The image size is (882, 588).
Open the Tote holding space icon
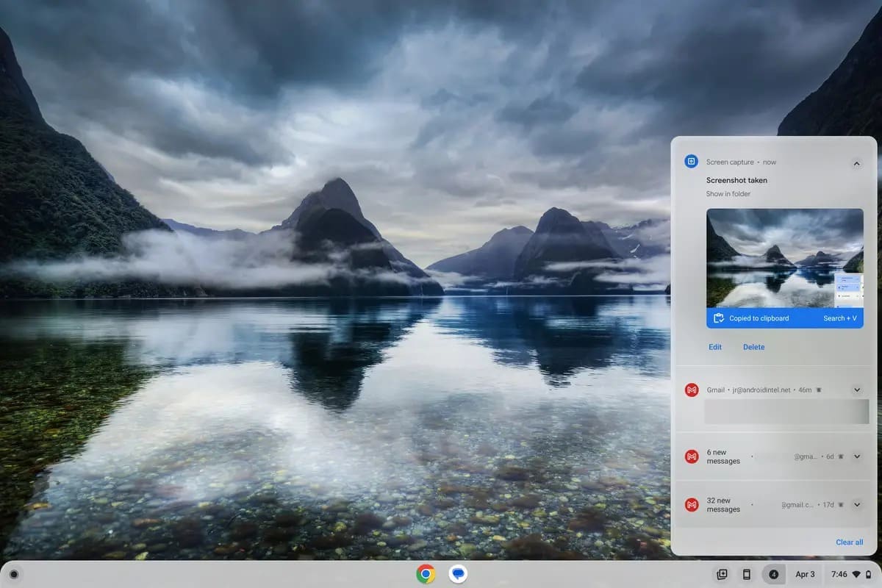[x=722, y=574]
